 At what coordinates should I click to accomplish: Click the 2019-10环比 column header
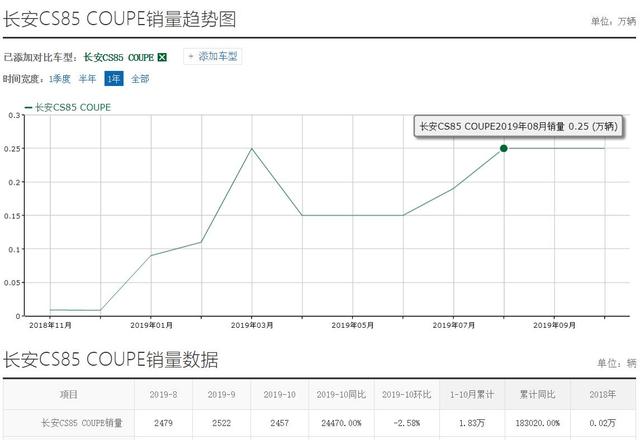click(x=407, y=394)
